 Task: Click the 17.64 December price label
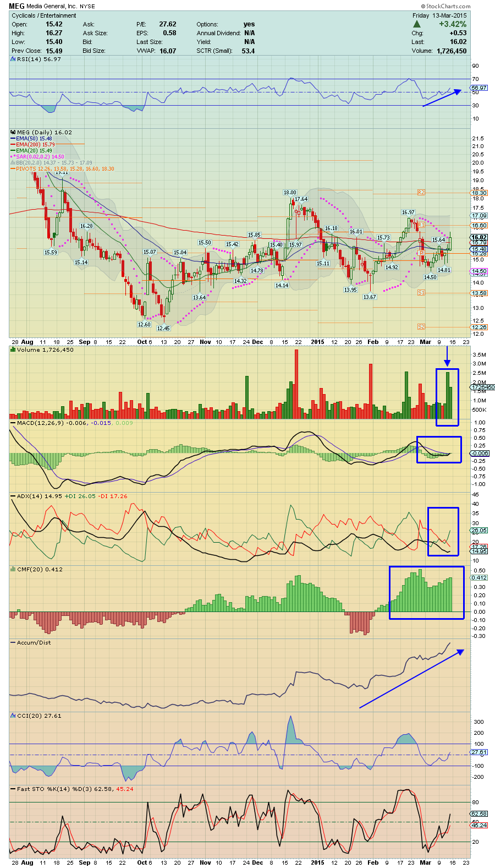point(301,199)
